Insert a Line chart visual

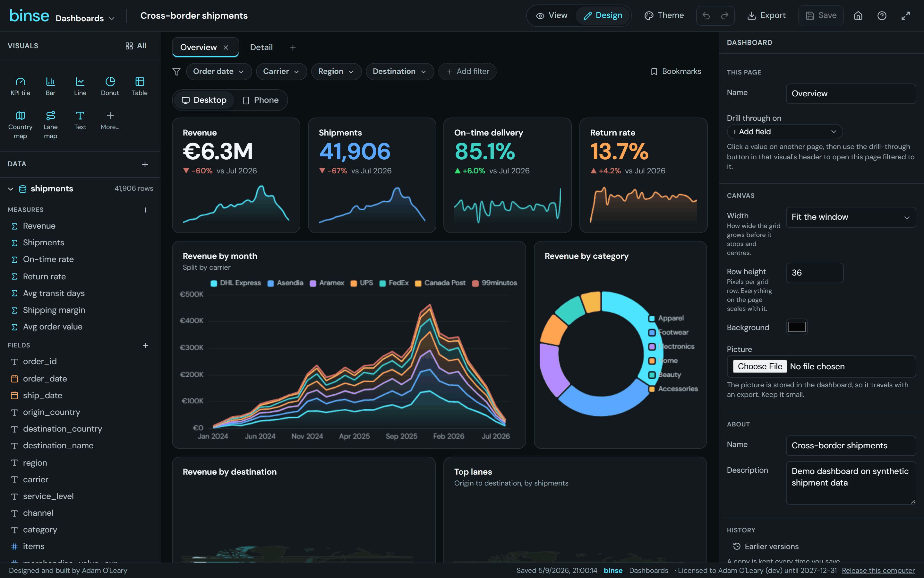click(80, 86)
